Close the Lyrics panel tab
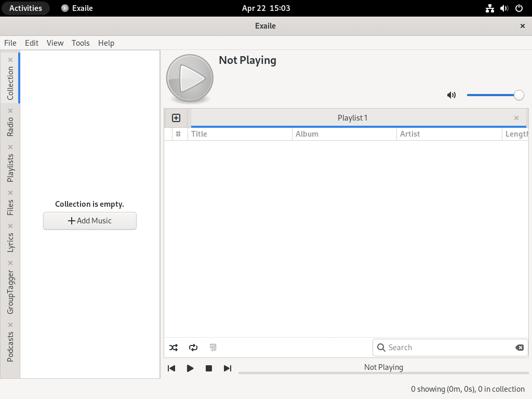This screenshot has height=399, width=532. click(x=10, y=226)
